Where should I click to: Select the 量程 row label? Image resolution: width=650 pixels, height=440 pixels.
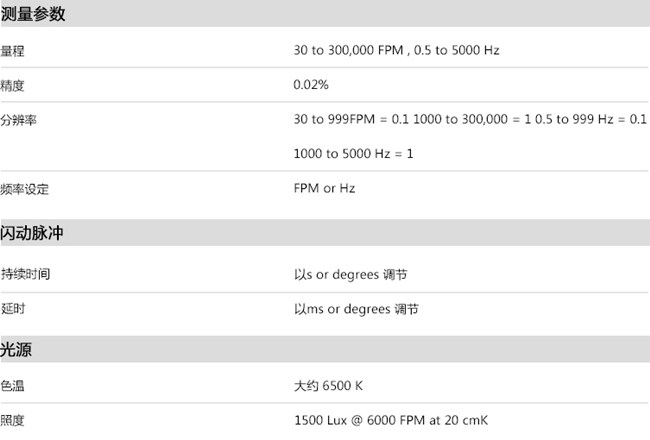[12, 51]
